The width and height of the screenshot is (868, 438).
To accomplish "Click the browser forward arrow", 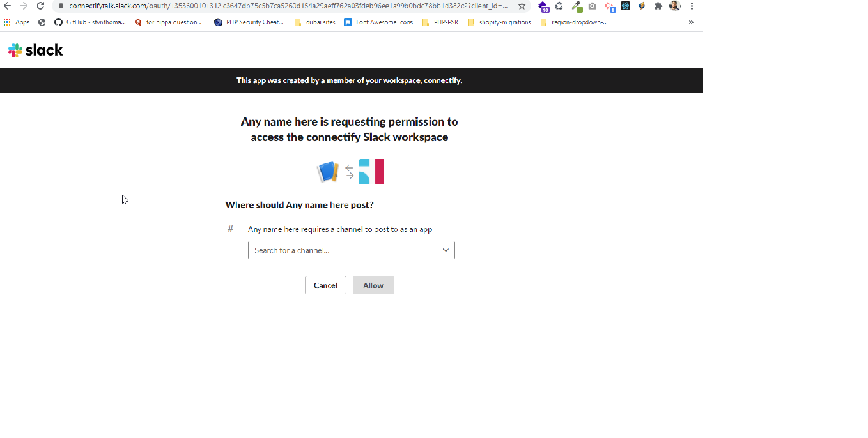I will coord(24,6).
